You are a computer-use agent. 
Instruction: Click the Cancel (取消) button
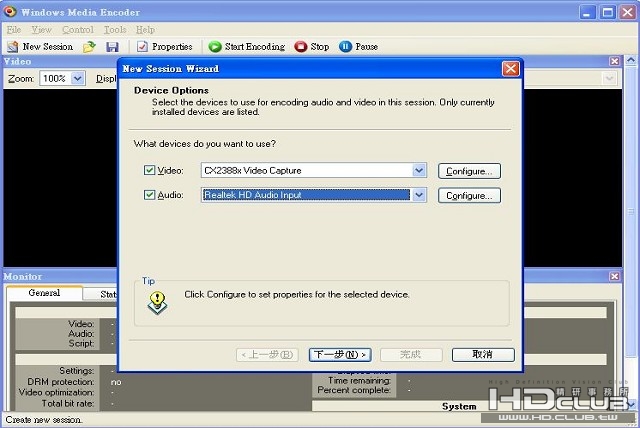tap(483, 355)
